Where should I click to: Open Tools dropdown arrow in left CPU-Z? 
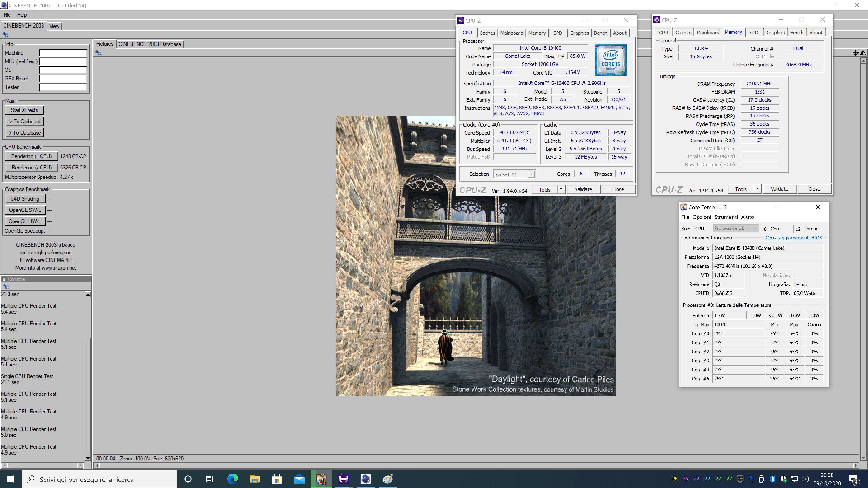pyautogui.click(x=561, y=189)
